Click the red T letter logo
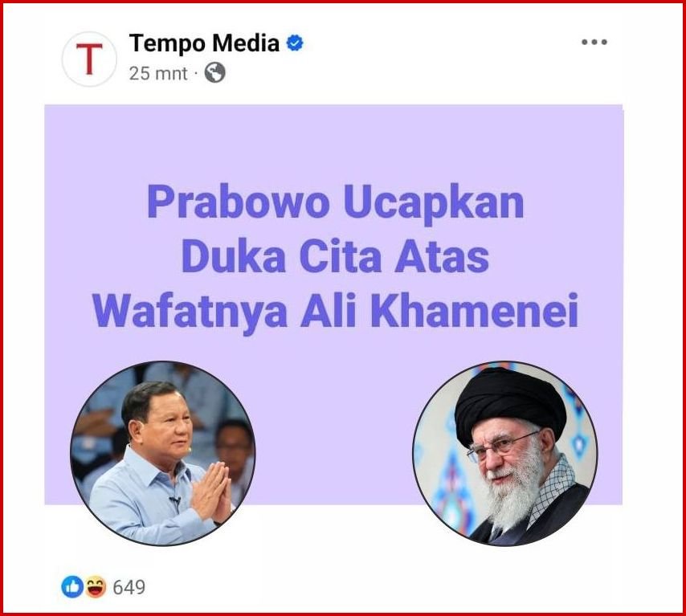 [x=89, y=59]
